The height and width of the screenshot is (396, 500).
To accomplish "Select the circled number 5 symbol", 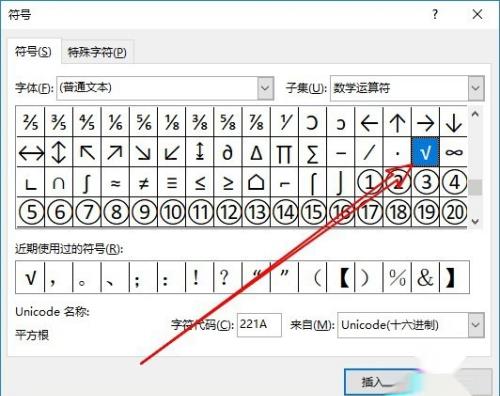I will click(30, 212).
